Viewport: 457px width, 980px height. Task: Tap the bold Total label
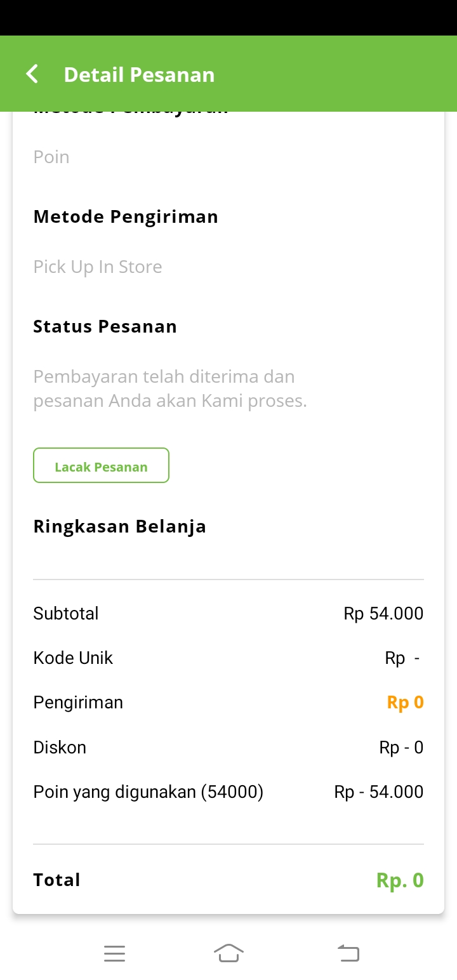point(56,880)
